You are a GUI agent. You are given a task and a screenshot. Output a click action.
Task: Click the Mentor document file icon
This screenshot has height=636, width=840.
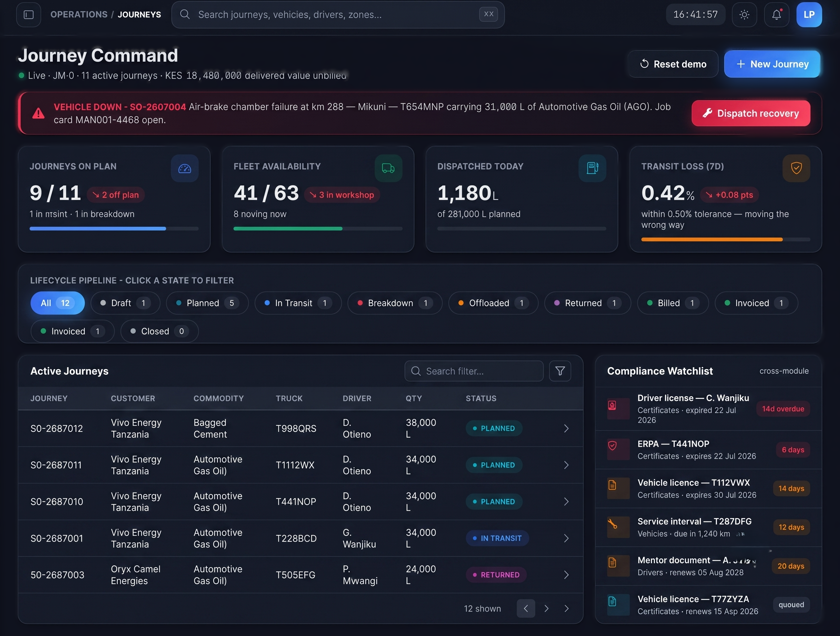[618, 566]
